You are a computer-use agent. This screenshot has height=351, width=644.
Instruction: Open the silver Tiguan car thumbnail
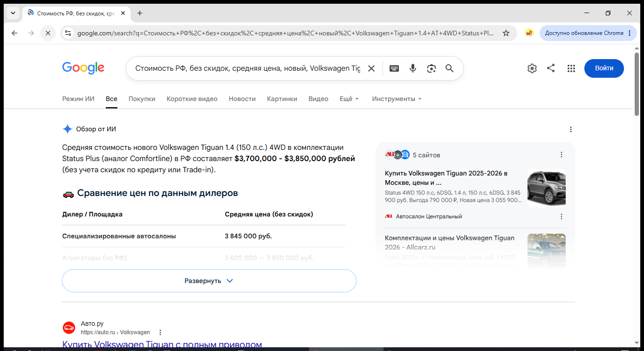547,188
